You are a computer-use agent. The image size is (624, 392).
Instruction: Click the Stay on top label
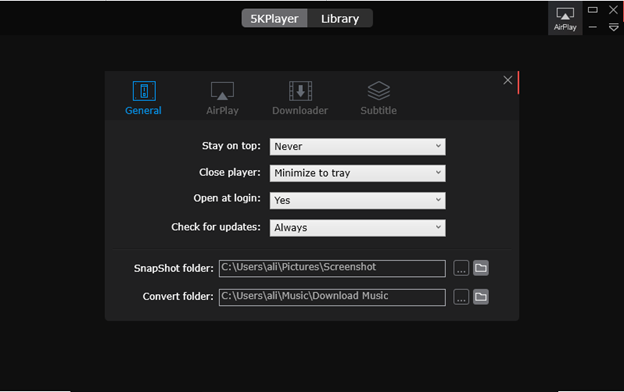(x=231, y=146)
